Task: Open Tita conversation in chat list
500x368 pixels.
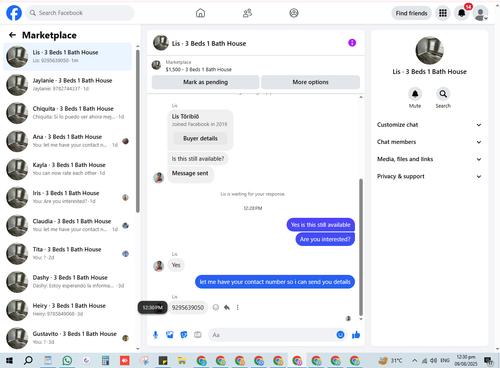Action: point(67,253)
